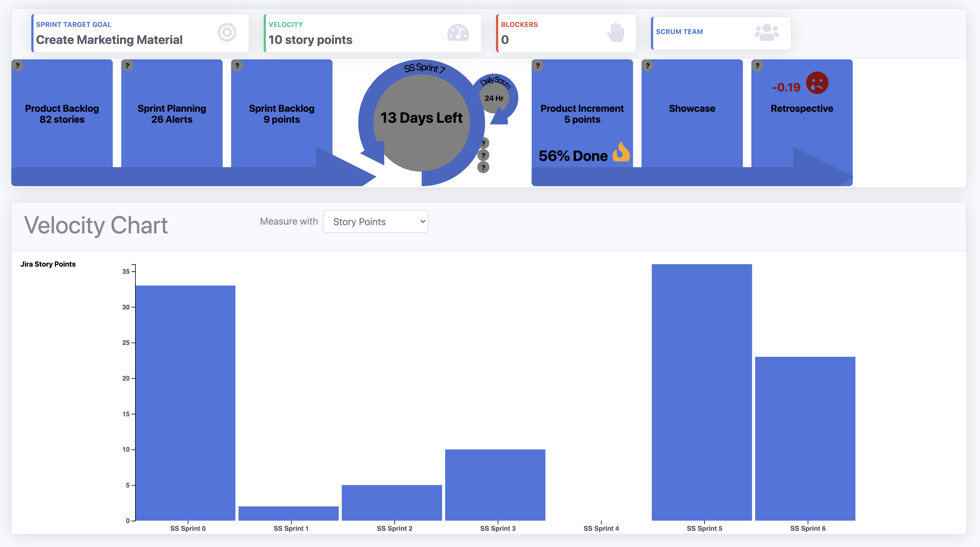Click the SCRUM TEAM label
The image size is (980, 547).
pyautogui.click(x=680, y=32)
